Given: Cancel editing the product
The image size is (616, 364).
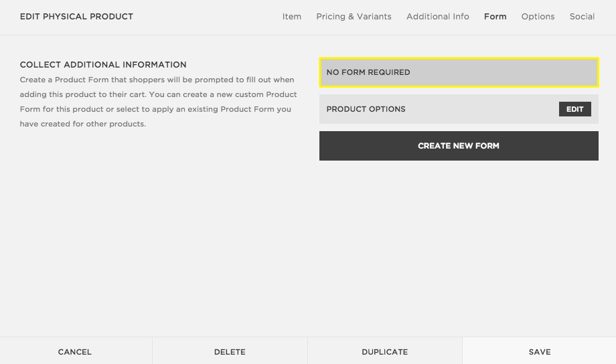Looking at the screenshot, I should (x=75, y=351).
